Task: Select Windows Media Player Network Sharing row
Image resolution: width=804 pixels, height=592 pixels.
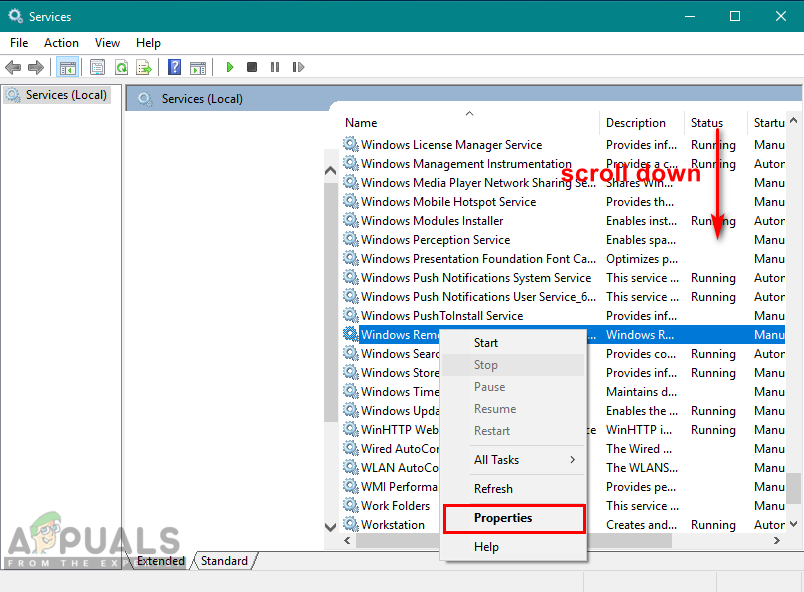Action: coord(563,182)
